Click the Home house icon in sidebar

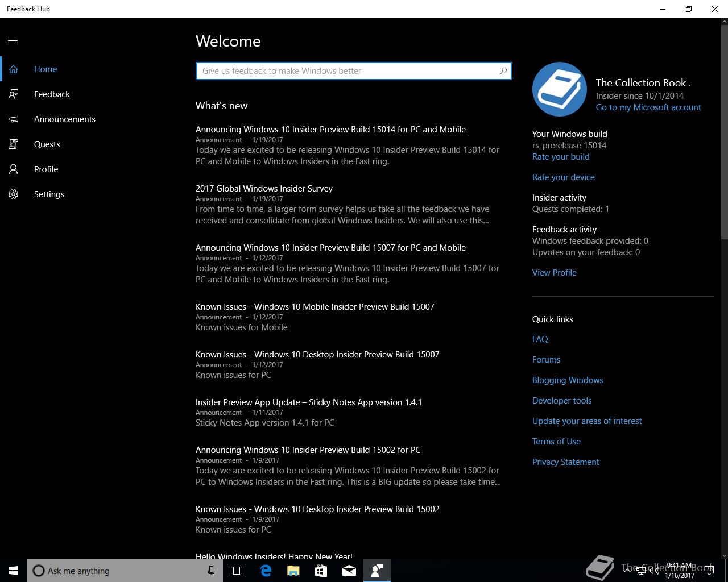(13, 69)
